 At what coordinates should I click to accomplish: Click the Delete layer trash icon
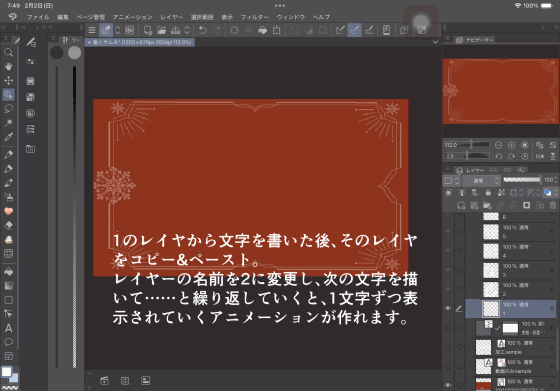point(552,205)
